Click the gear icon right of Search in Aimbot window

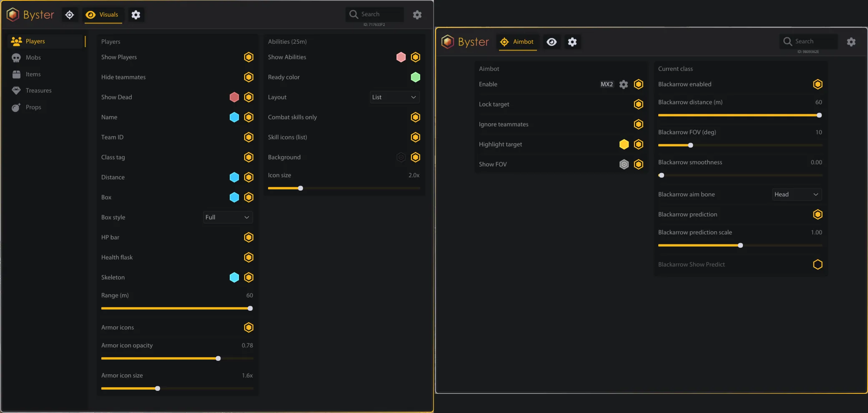(x=851, y=42)
